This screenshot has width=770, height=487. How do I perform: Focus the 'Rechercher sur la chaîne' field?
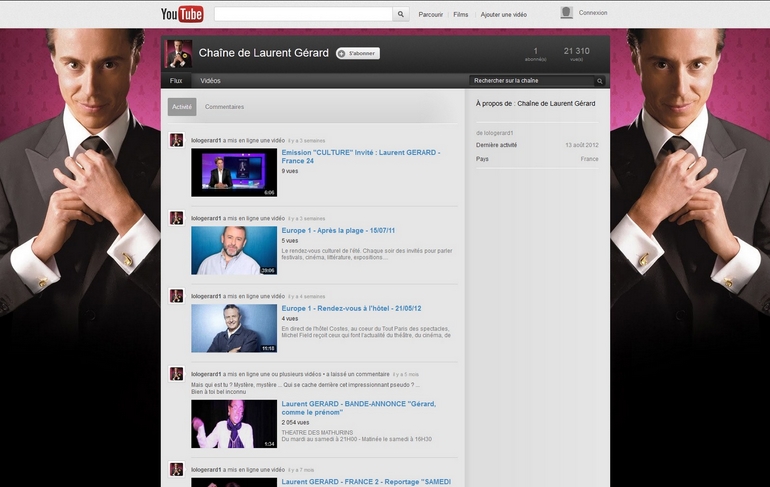click(532, 81)
